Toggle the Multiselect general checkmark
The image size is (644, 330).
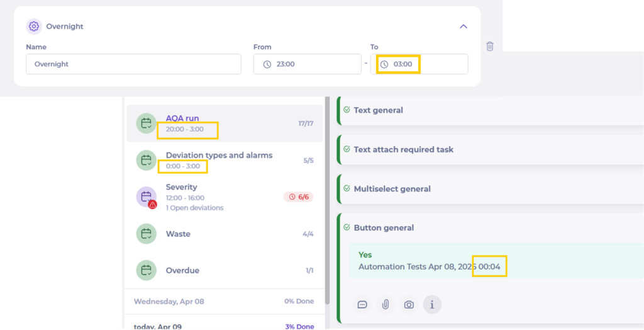pyautogui.click(x=347, y=188)
